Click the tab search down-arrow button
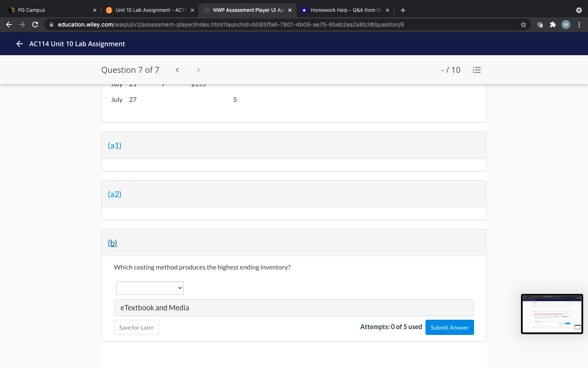588x368 pixels. point(579,10)
